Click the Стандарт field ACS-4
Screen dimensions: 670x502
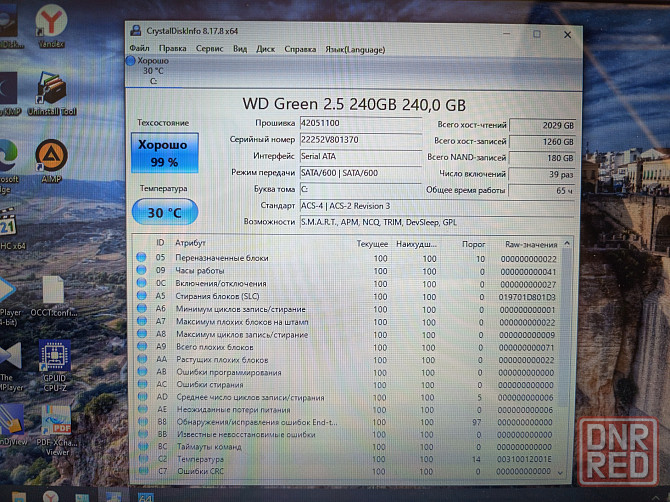437,206
